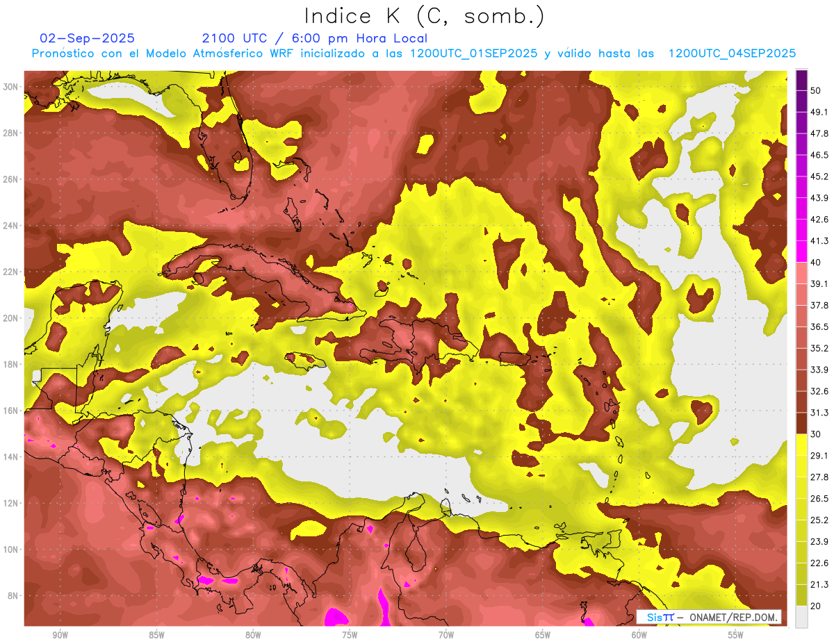This screenshot has height=644, width=834.
Task: Click the colorbar value '42.6'
Action: tap(819, 220)
